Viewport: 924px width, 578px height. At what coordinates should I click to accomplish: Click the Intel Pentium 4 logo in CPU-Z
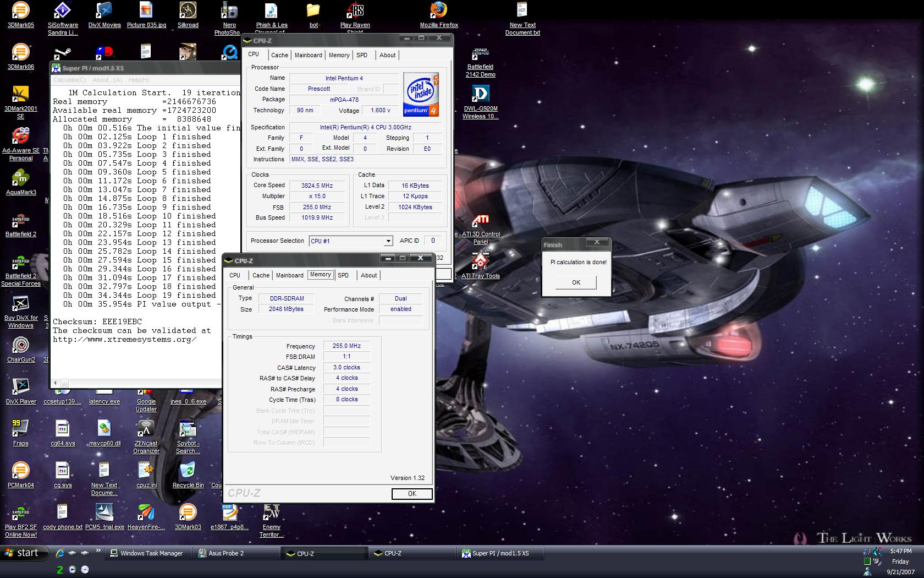click(x=421, y=94)
